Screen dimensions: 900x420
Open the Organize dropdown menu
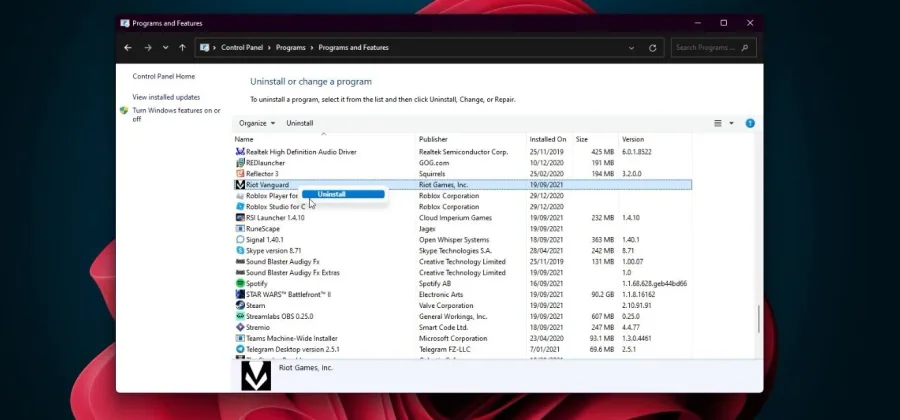257,123
